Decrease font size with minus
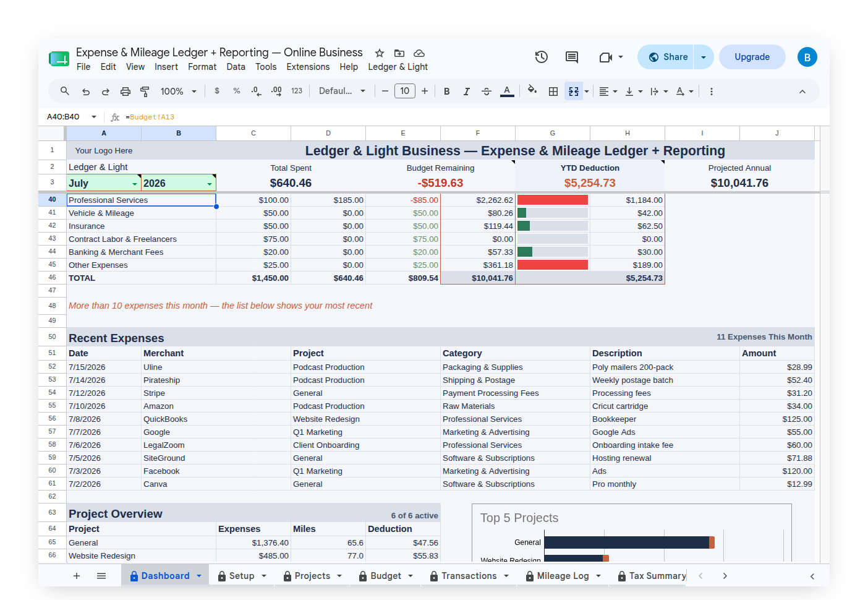The width and height of the screenshot is (868, 600). (385, 91)
